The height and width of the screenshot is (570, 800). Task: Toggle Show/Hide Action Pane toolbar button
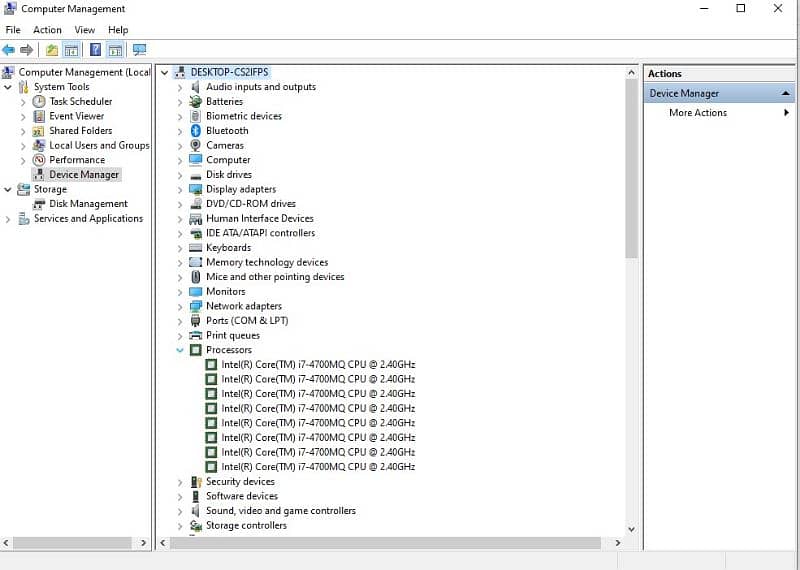coord(115,50)
